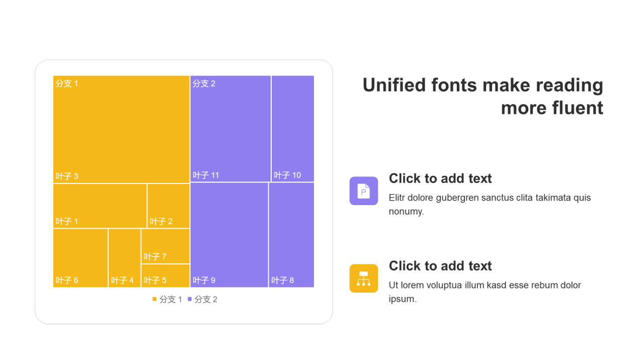Screen dimensions: 644x362
Task: Select the 叶子 5 treemap block
Action: pyautogui.click(x=166, y=276)
